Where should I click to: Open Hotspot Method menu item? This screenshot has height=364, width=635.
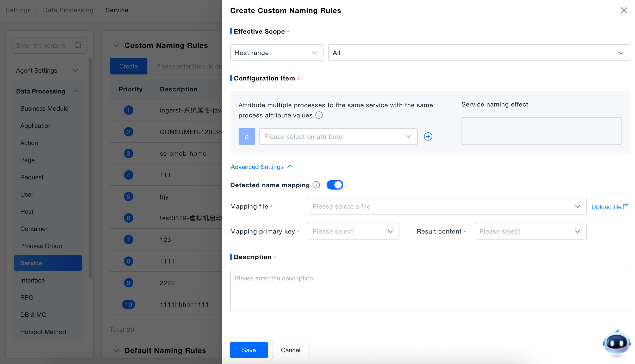point(48,332)
